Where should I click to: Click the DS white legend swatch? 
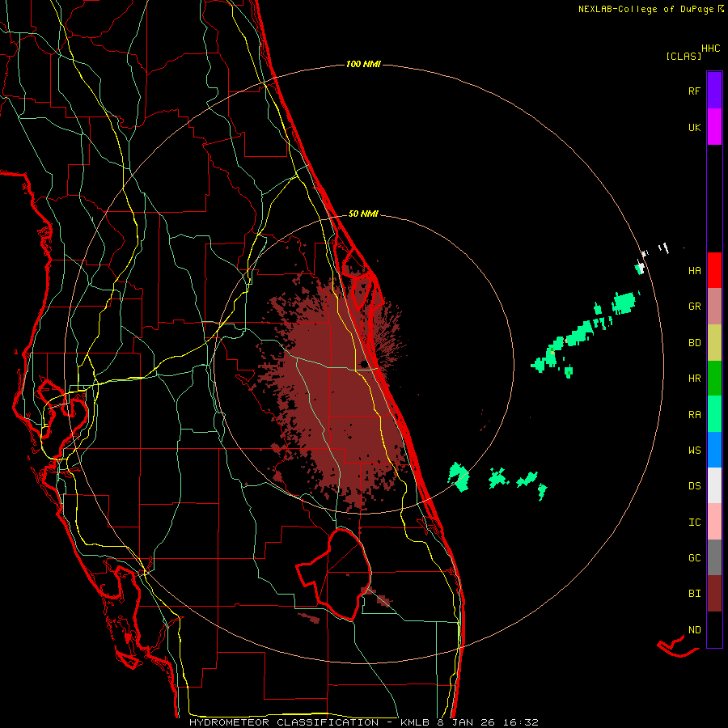point(714,485)
